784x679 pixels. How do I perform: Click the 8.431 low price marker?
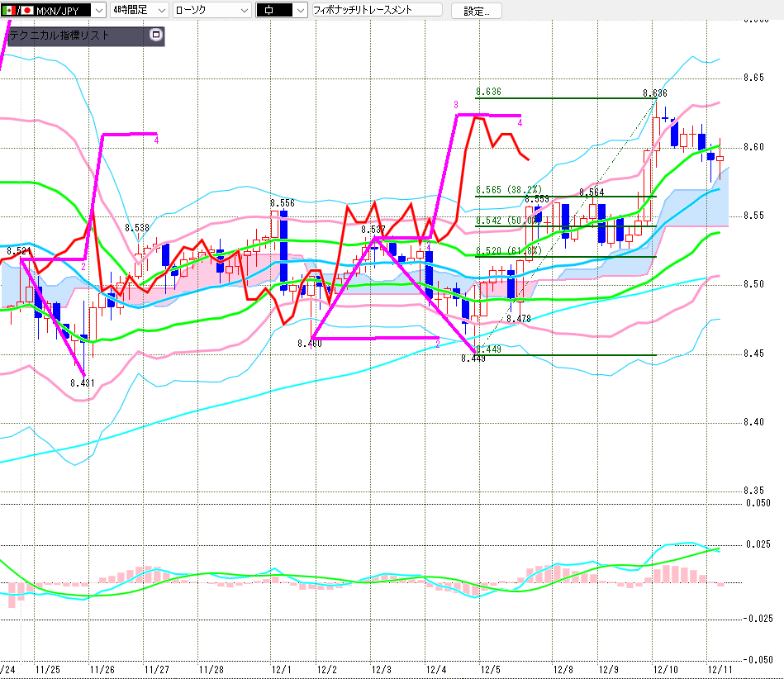coord(82,383)
